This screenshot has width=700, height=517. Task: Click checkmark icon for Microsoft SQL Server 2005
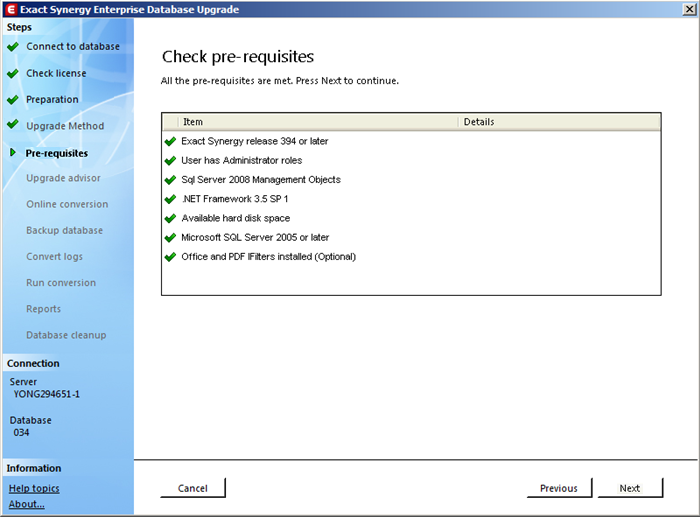pos(170,238)
